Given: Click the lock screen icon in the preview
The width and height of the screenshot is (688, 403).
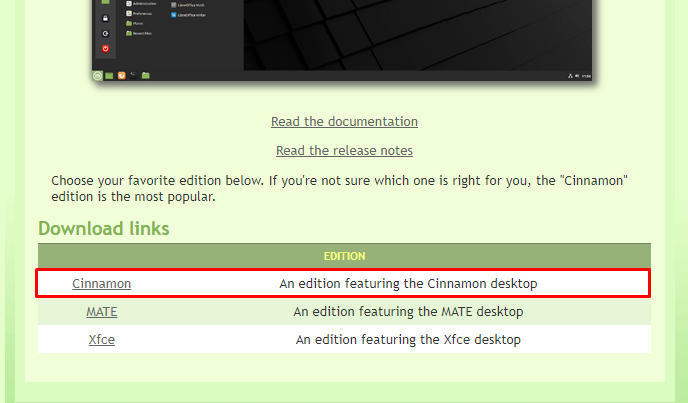Looking at the screenshot, I should pyautogui.click(x=105, y=18).
